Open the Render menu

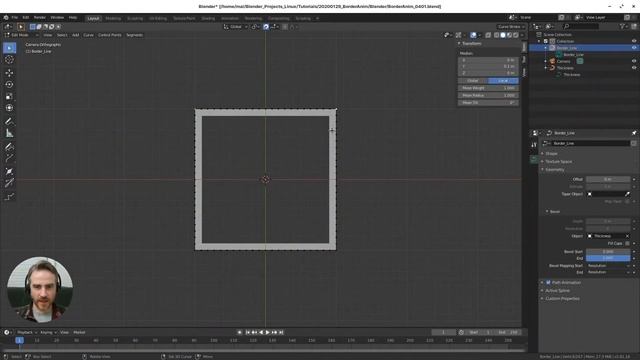pyautogui.click(x=40, y=18)
